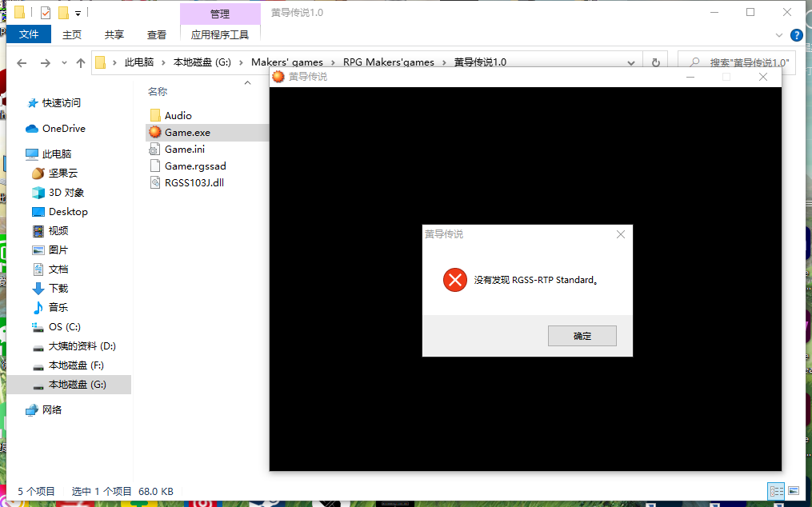Go back with the back arrow

22,63
